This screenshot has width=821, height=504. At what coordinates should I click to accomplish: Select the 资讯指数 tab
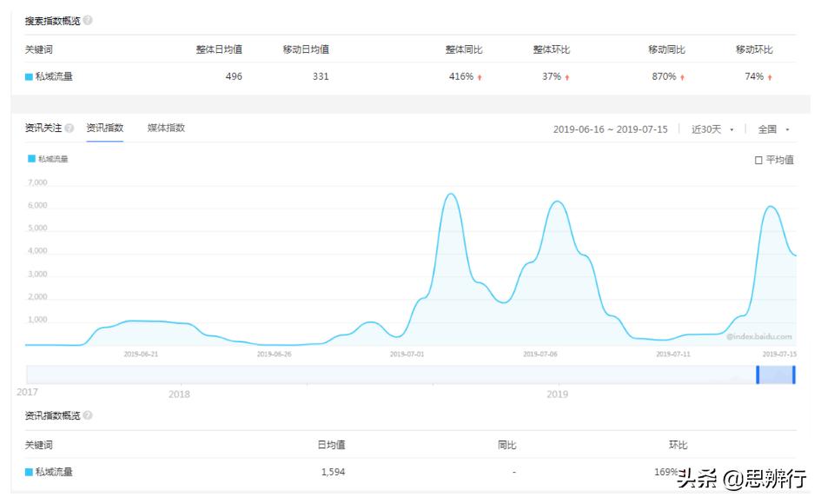[x=103, y=127]
